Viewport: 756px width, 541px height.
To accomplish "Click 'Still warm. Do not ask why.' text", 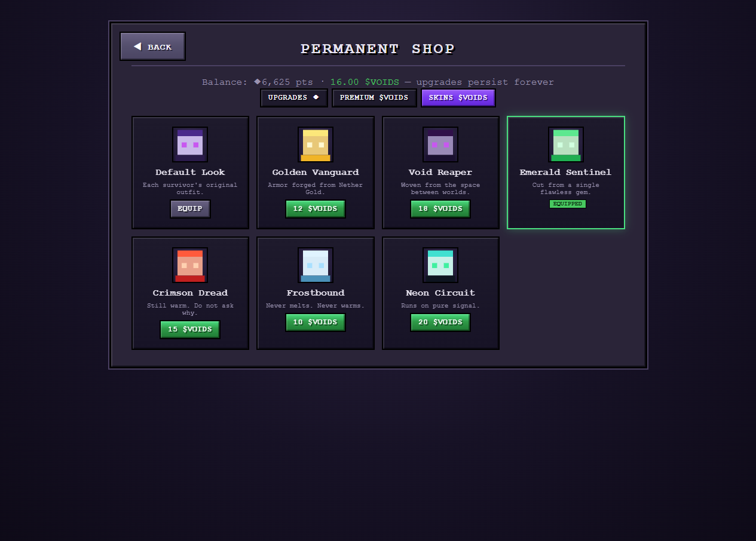I will click(190, 309).
